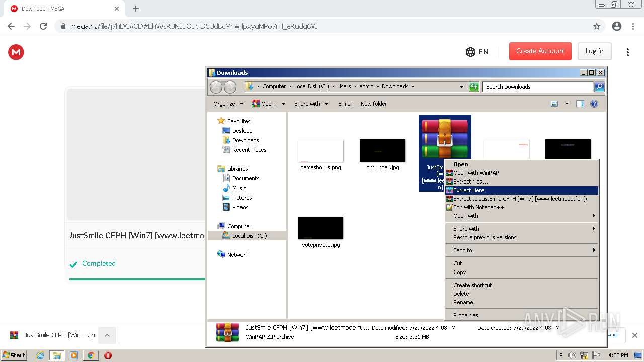Bookmark this page with the star

(597, 26)
